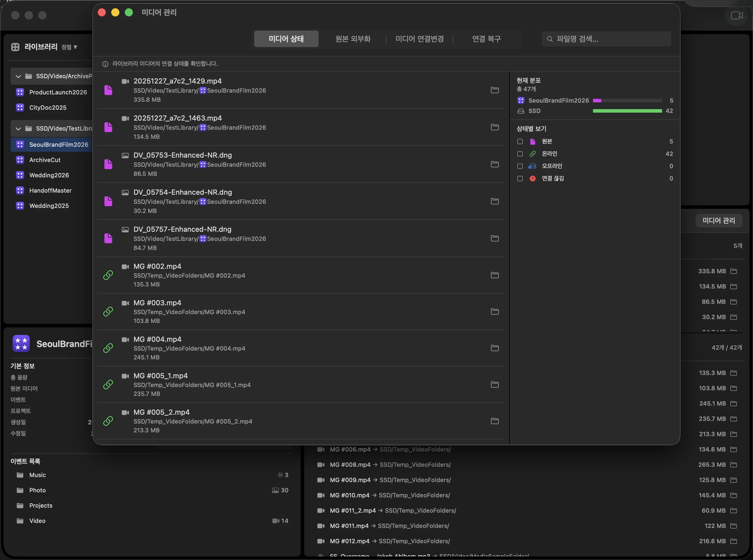The height and width of the screenshot is (560, 753).
Task: Open Projects event folder in 이벤트 목록
Action: coord(152,506)
